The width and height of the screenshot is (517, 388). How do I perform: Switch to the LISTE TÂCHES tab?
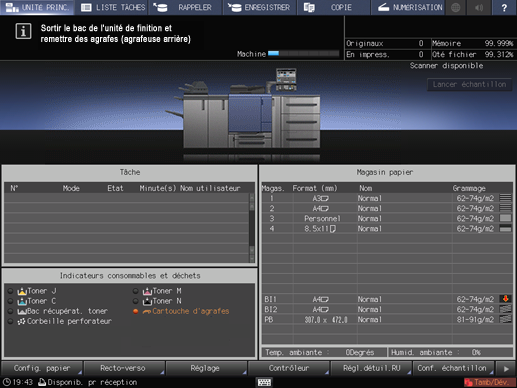(x=113, y=7)
